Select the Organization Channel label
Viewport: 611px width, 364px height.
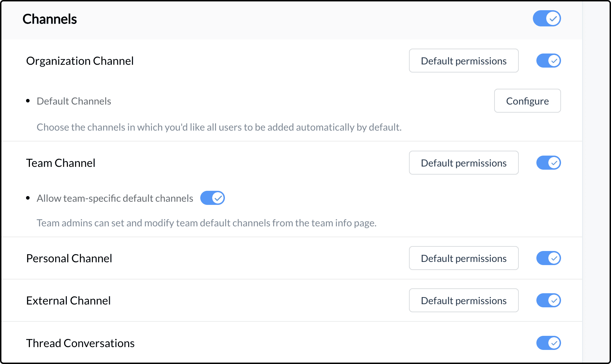pyautogui.click(x=80, y=61)
